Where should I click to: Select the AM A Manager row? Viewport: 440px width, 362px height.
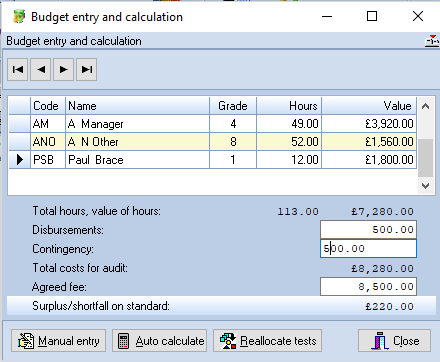tap(213, 124)
